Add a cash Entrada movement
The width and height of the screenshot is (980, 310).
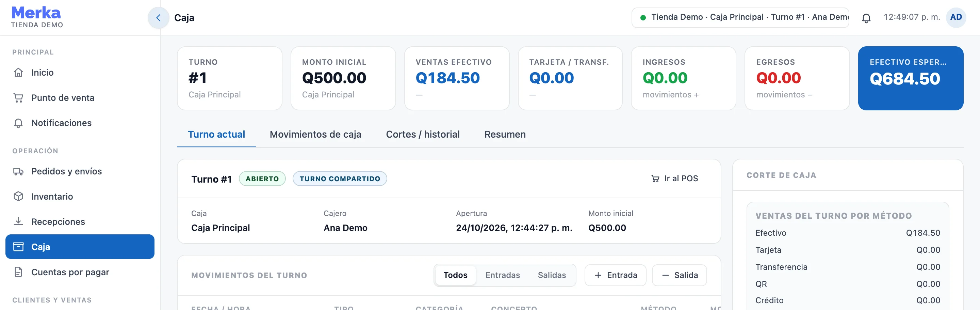pyautogui.click(x=615, y=275)
